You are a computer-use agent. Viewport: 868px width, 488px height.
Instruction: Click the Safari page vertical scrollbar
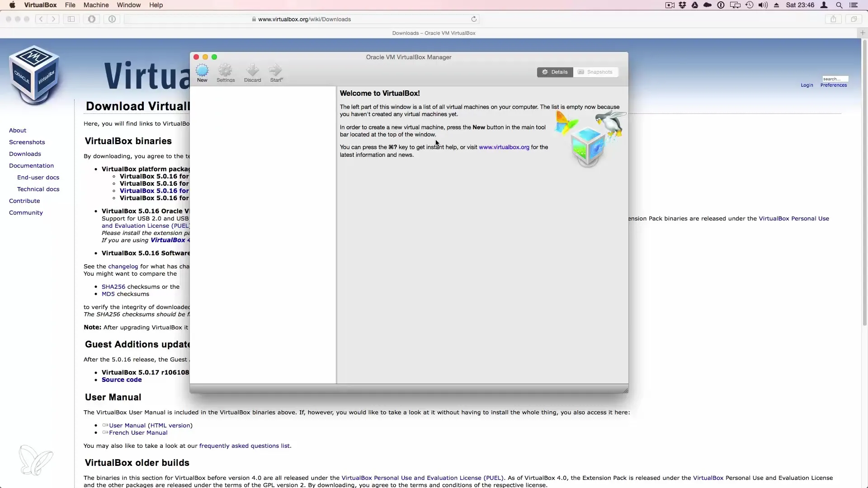864,183
